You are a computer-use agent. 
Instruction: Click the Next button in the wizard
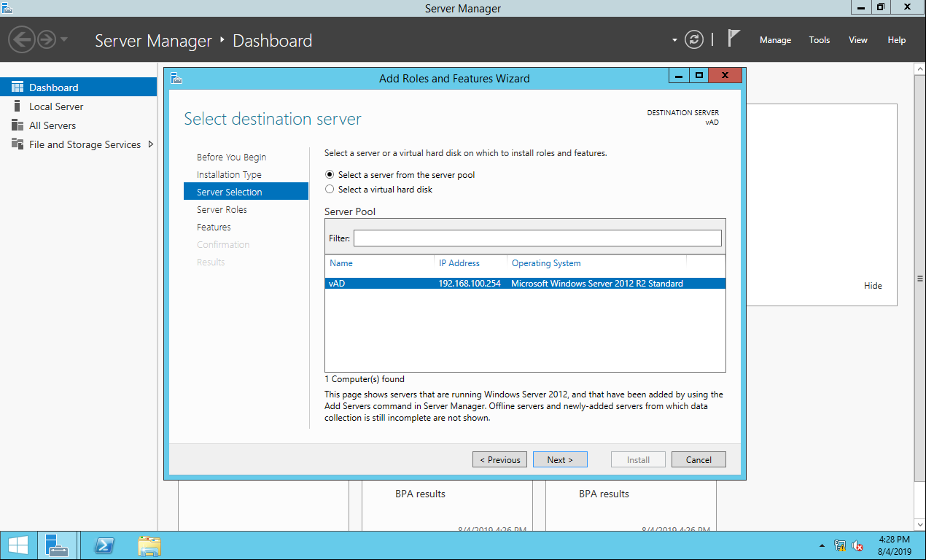point(560,459)
